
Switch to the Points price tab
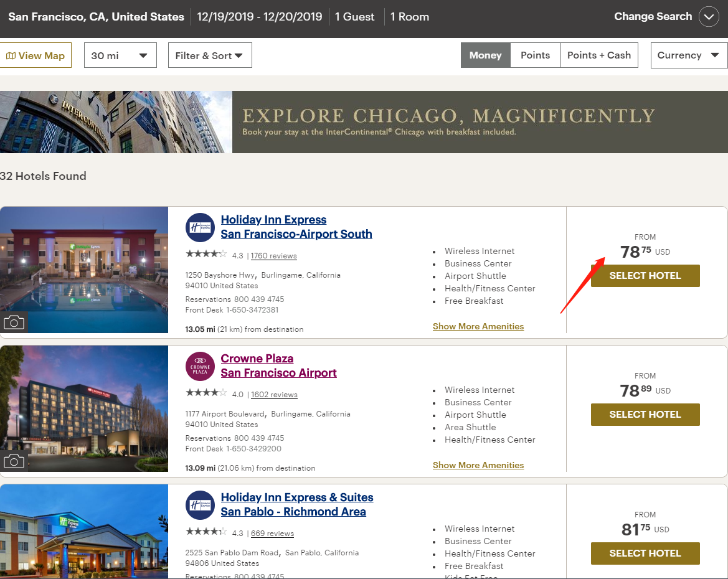[x=536, y=55]
